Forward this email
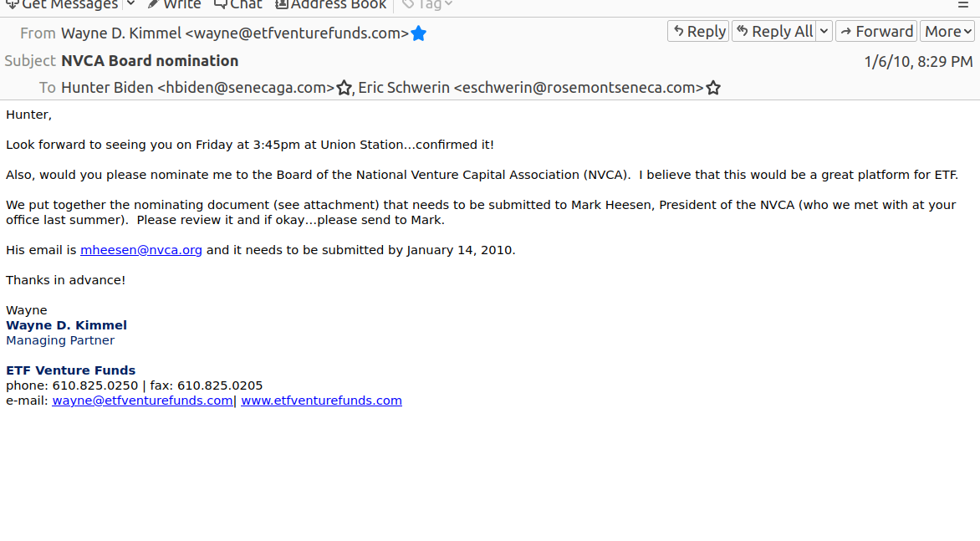This screenshot has width=980, height=541. pos(876,31)
